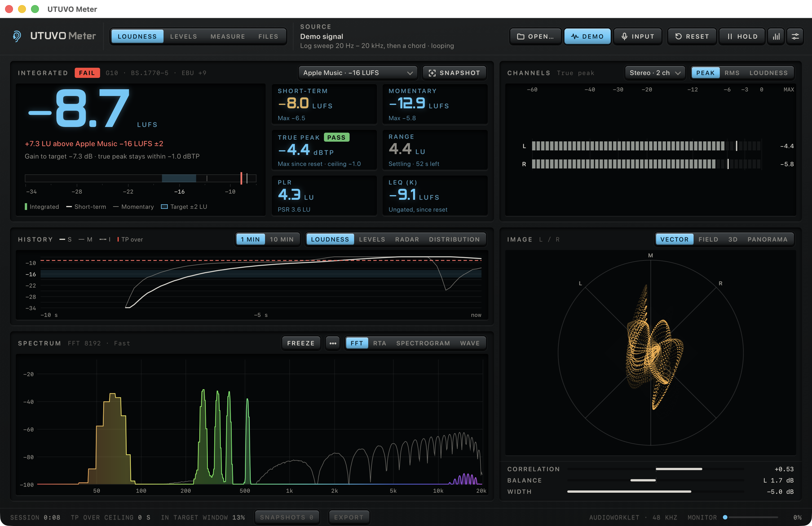
Task: Switch history view to Distribution
Action: coord(454,239)
